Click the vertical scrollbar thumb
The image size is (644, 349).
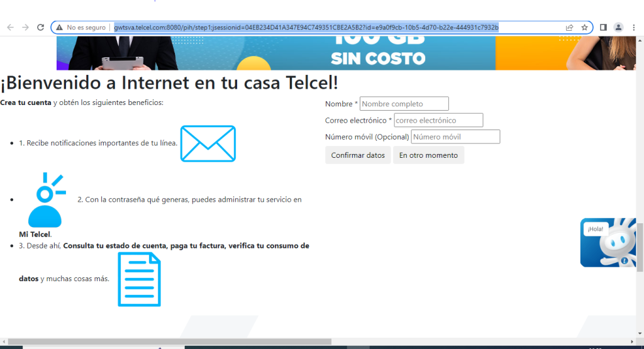(x=640, y=247)
